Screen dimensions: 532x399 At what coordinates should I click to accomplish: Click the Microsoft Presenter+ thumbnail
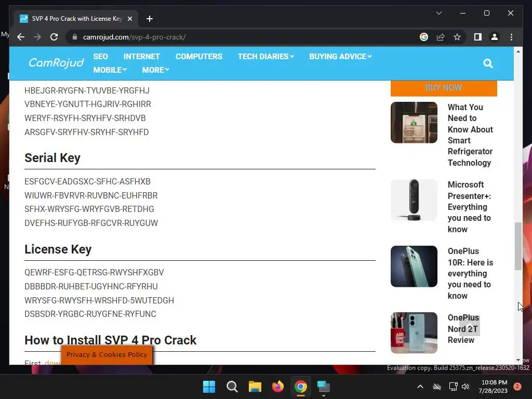[x=414, y=200]
